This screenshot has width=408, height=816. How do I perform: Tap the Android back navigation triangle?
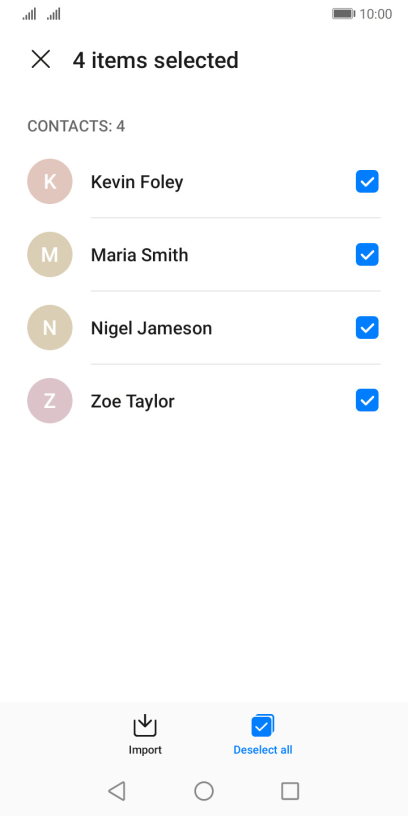[117, 791]
